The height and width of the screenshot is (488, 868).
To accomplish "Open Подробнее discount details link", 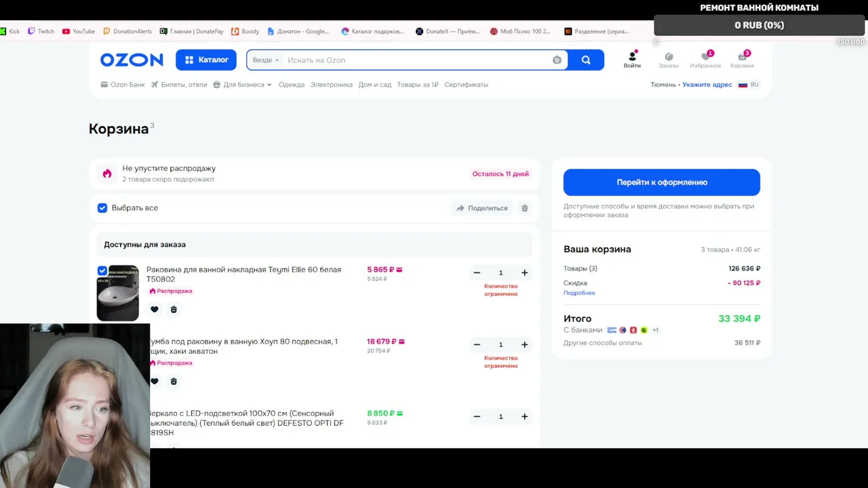I will tap(579, 293).
